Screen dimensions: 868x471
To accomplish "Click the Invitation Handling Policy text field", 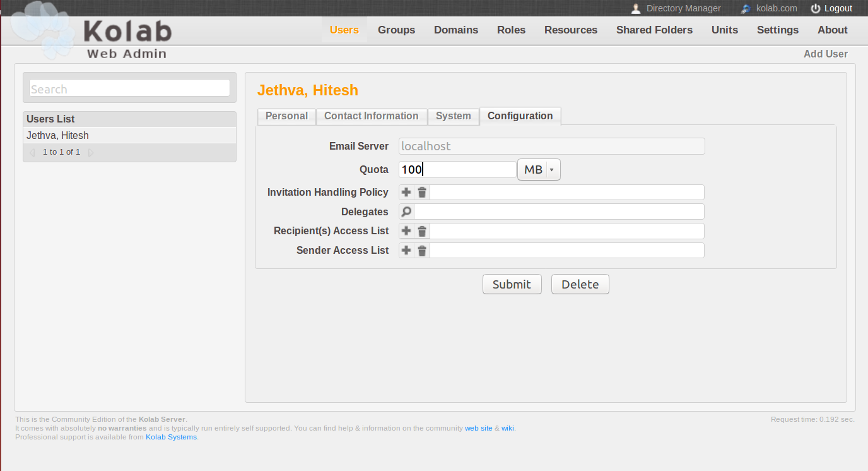I will [x=567, y=193].
